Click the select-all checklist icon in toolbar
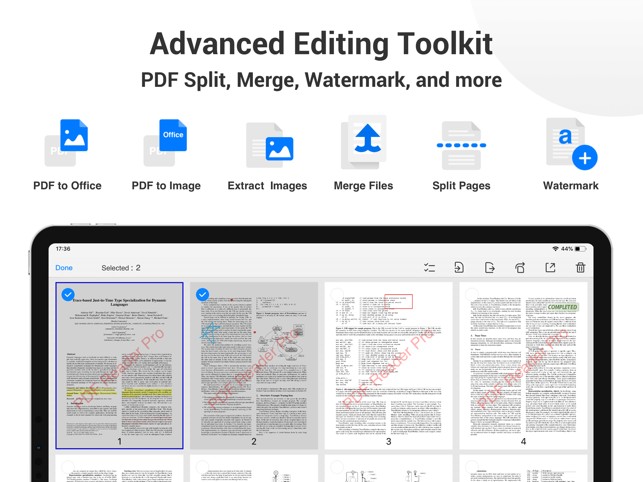Viewport: 643px width, 482px height. pyautogui.click(x=429, y=268)
